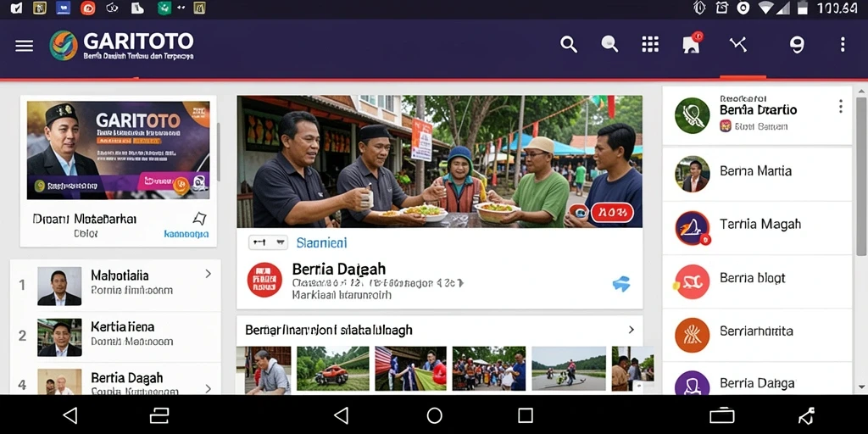The width and height of the screenshot is (868, 434).
Task: Open the nine-dot apps grid
Action: (650, 44)
